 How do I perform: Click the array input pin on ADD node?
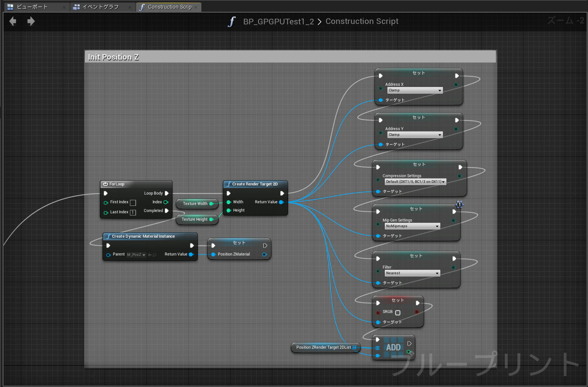(377, 348)
